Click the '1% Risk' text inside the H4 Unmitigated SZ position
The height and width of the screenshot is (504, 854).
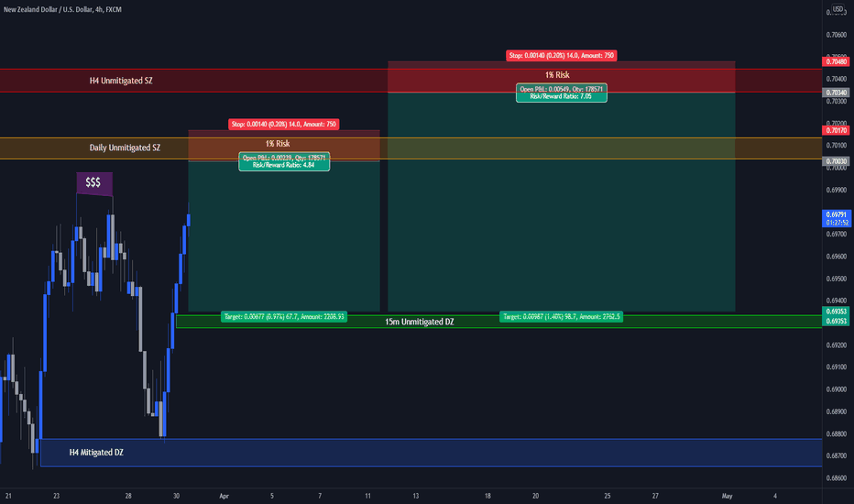click(557, 74)
